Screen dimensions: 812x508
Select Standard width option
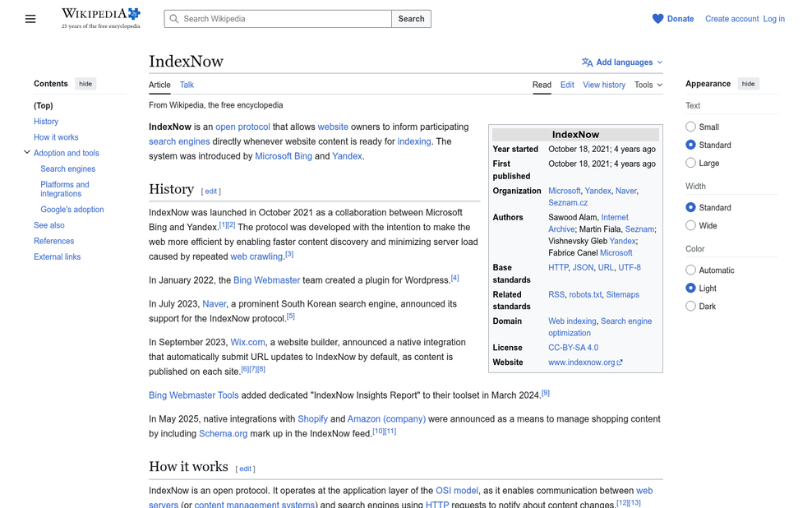[x=690, y=208]
